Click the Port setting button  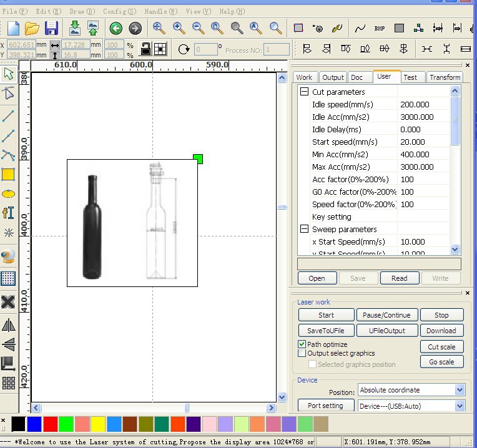click(x=325, y=406)
